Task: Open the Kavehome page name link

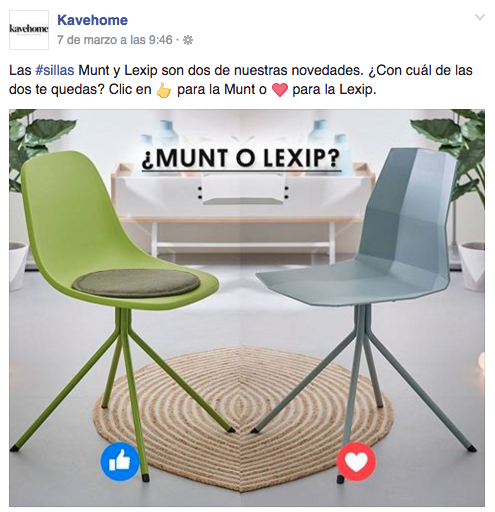Action: tap(92, 20)
